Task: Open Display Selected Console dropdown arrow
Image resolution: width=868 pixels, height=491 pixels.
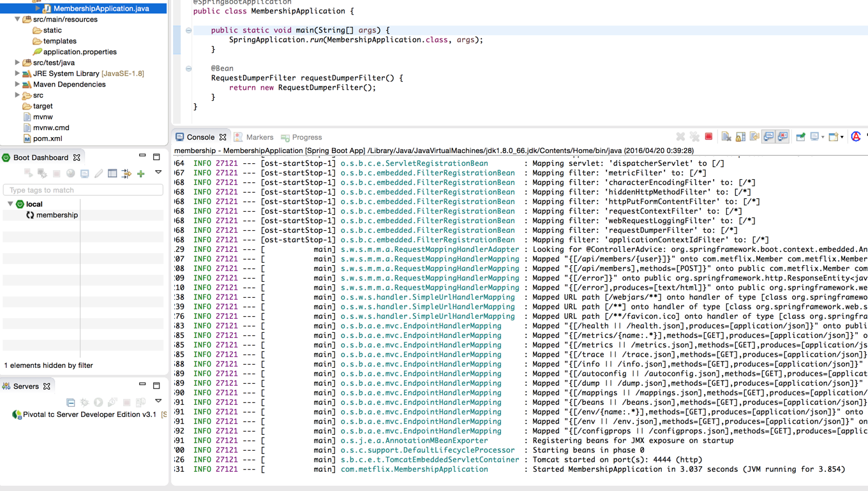Action: 823,137
